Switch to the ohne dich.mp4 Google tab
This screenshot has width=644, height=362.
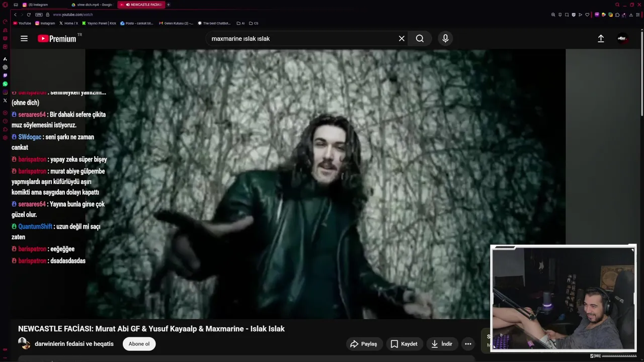click(x=93, y=5)
